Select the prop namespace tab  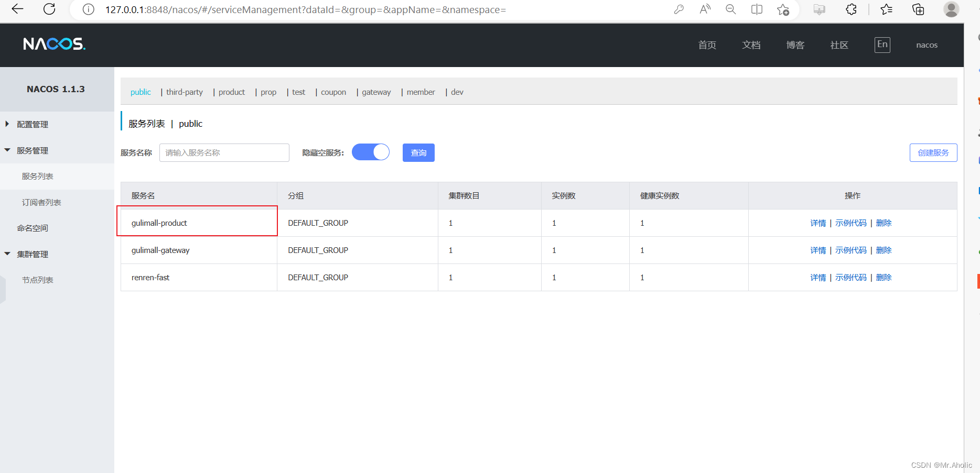[x=268, y=92]
